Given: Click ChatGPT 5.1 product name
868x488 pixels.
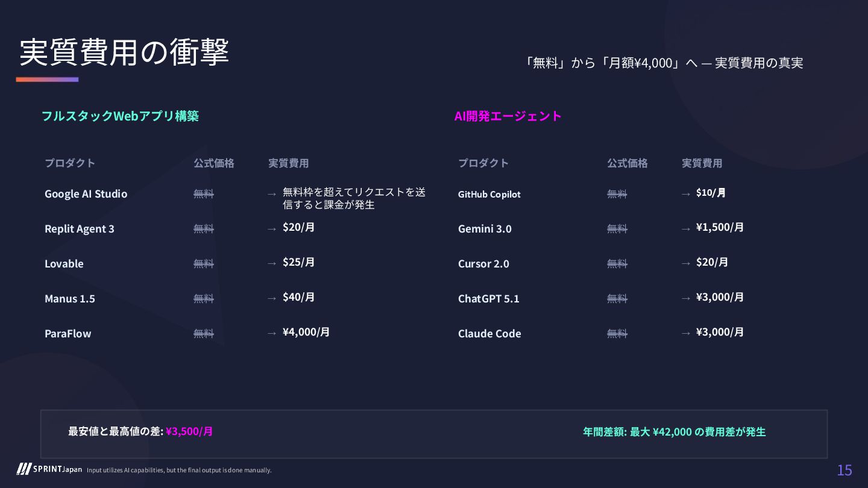Looking at the screenshot, I should [x=489, y=298].
